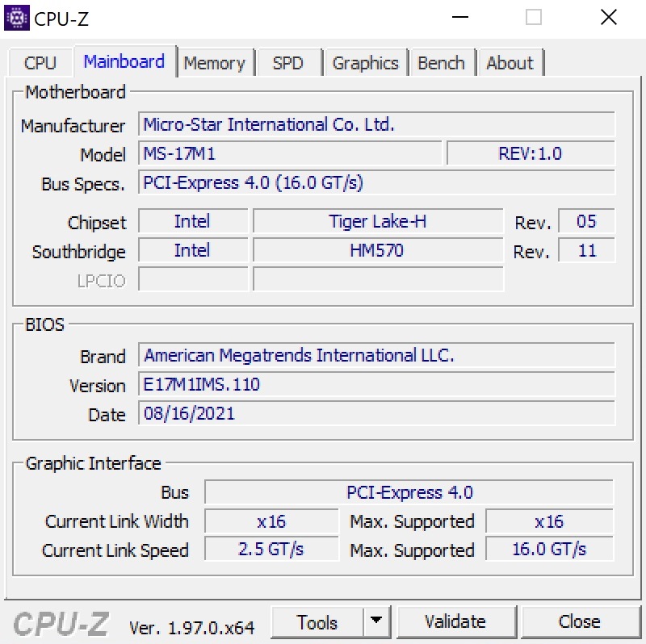Click the Bus Specs PCI-Express 4.0 (16.0 GT/s) value
The width and height of the screenshot is (646, 644).
tap(376, 182)
